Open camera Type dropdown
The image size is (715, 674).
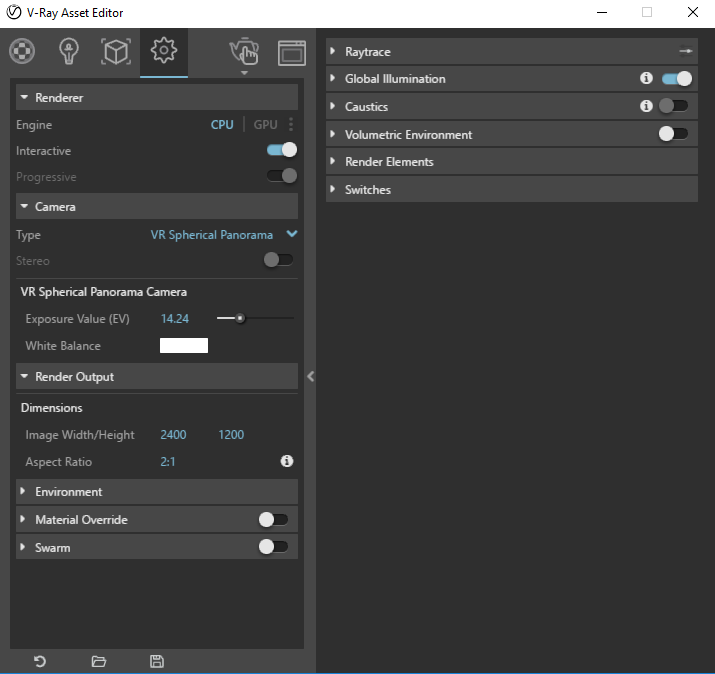point(224,234)
